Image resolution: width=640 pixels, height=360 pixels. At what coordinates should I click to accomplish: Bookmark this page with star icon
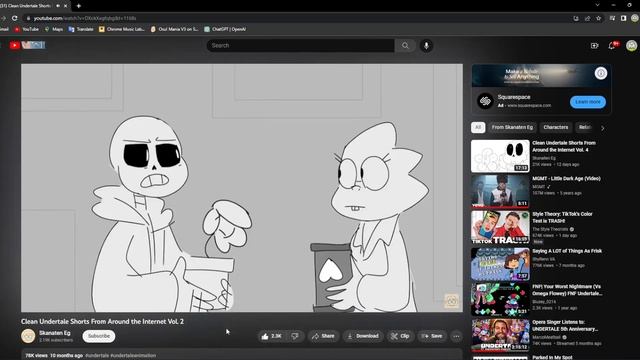coord(599,18)
